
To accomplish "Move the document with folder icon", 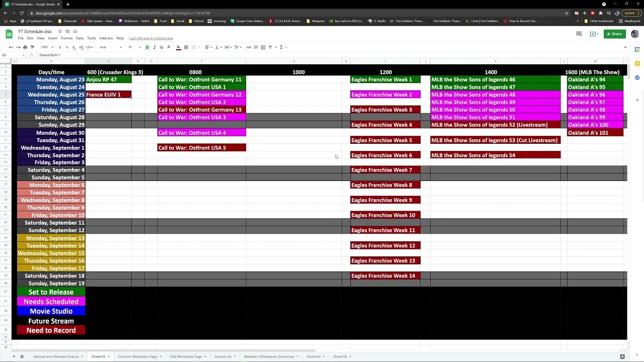I will pyautogui.click(x=67, y=32).
